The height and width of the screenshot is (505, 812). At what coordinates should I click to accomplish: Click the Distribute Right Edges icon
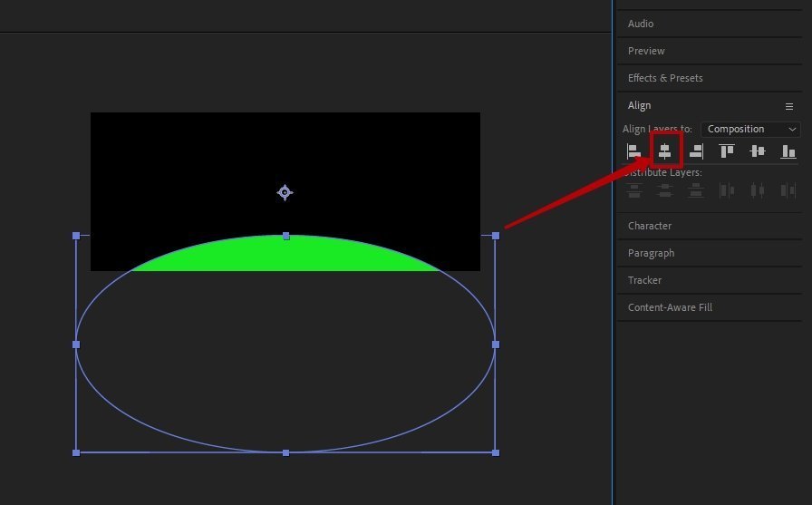point(788,190)
